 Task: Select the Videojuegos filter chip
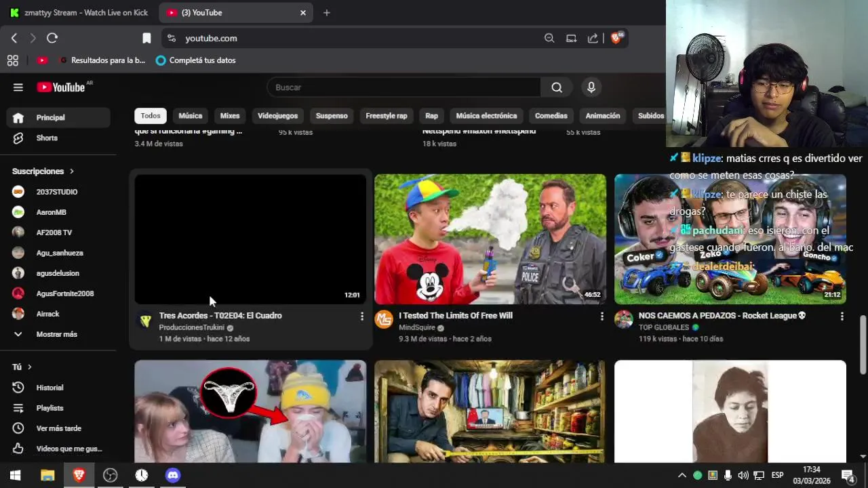coord(277,116)
